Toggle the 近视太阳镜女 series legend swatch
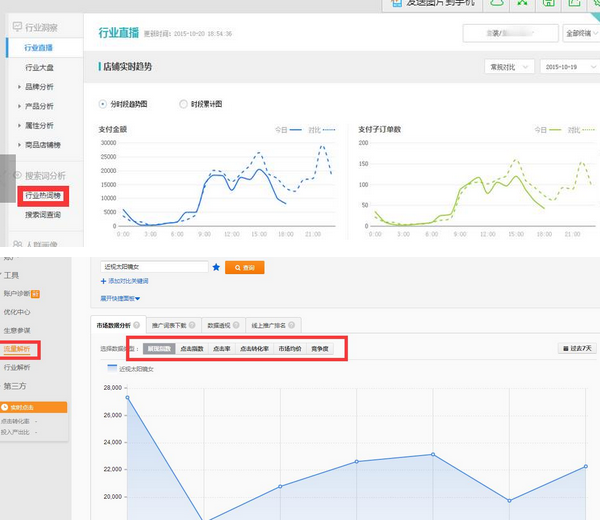Screen dimensions: 600x526 click(x=112, y=368)
